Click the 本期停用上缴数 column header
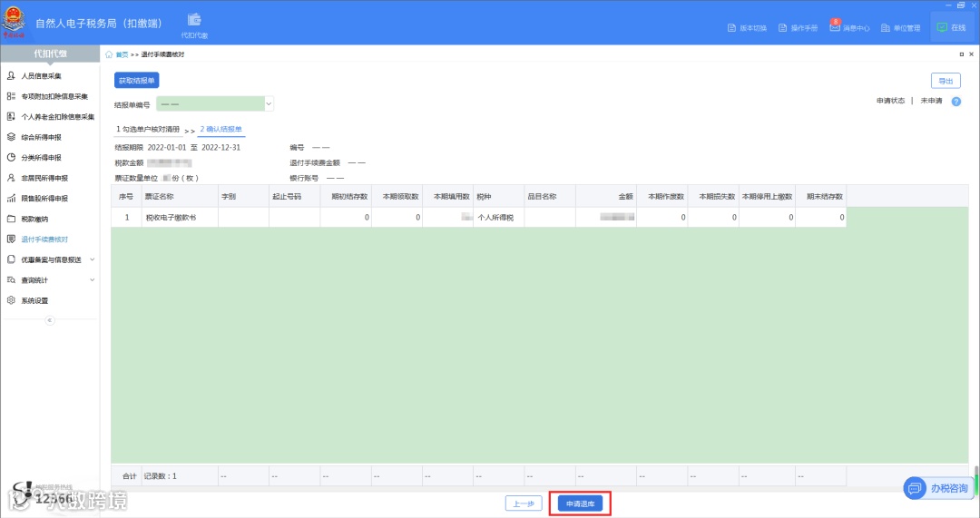 [x=767, y=196]
